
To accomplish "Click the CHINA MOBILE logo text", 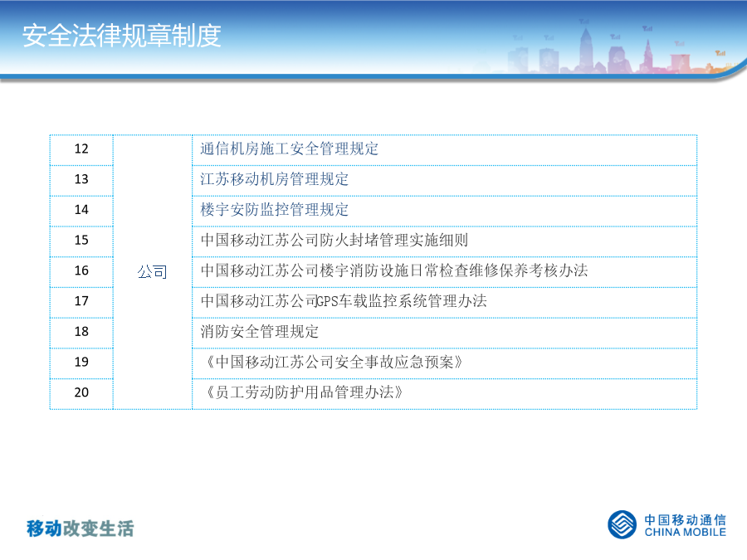I will [685, 533].
